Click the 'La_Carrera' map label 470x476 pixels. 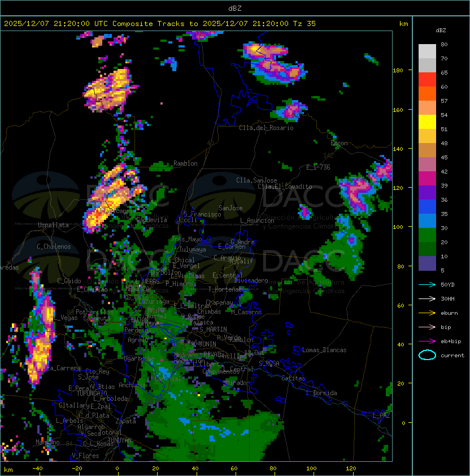point(63,368)
